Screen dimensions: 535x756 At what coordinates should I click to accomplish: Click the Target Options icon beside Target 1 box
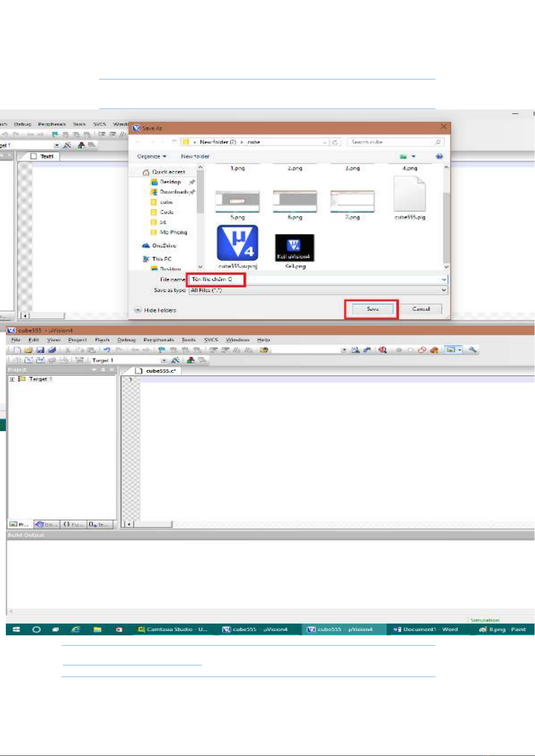pos(175,360)
